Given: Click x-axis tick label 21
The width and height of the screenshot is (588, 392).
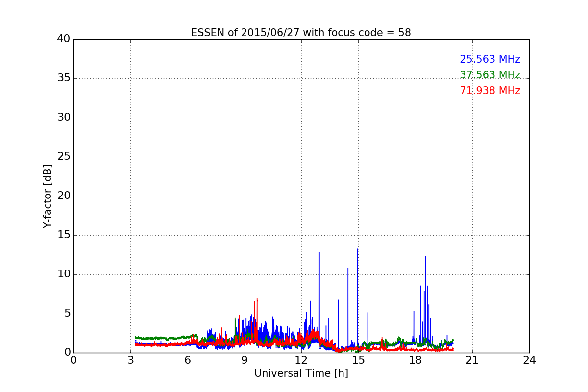Looking at the screenshot, I should coord(472,360).
